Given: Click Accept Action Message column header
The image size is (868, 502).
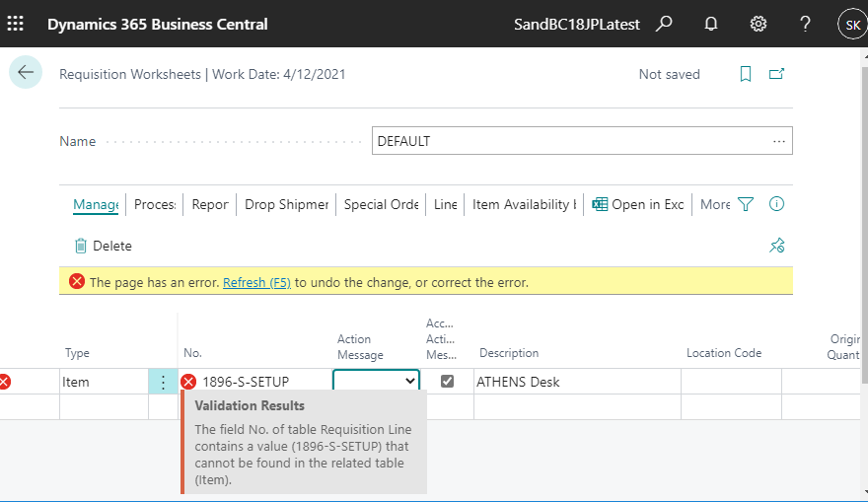Looking at the screenshot, I should pyautogui.click(x=441, y=338).
